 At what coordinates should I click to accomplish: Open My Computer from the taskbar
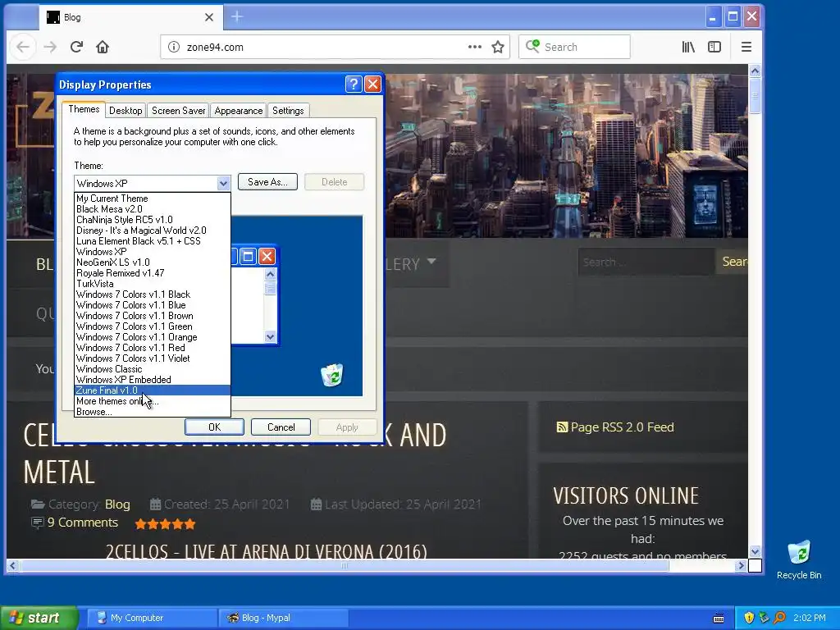(x=152, y=618)
